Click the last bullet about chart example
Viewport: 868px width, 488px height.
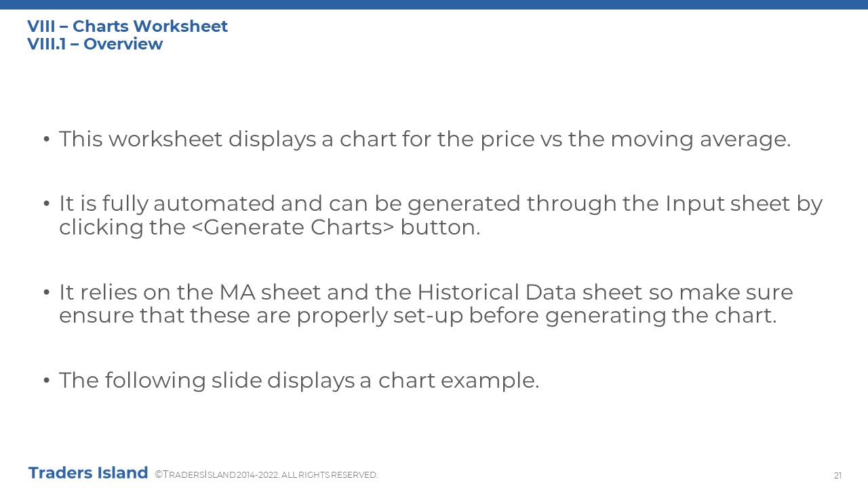point(299,380)
